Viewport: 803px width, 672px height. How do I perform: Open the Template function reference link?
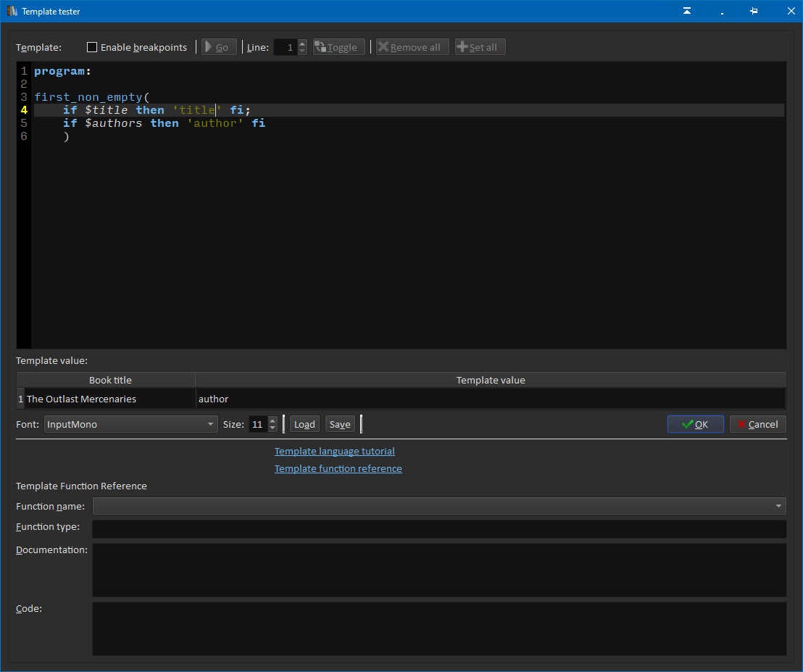tap(338, 468)
